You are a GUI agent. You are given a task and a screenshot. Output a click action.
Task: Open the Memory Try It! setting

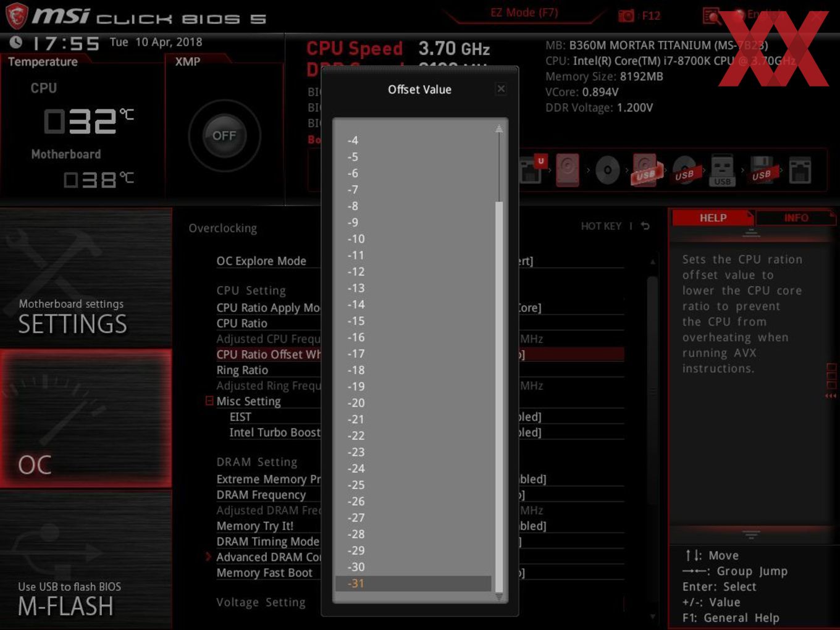(420, 526)
